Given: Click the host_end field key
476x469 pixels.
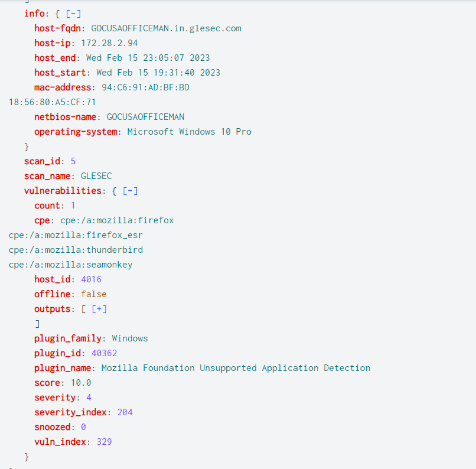Looking at the screenshot, I should coord(55,58).
